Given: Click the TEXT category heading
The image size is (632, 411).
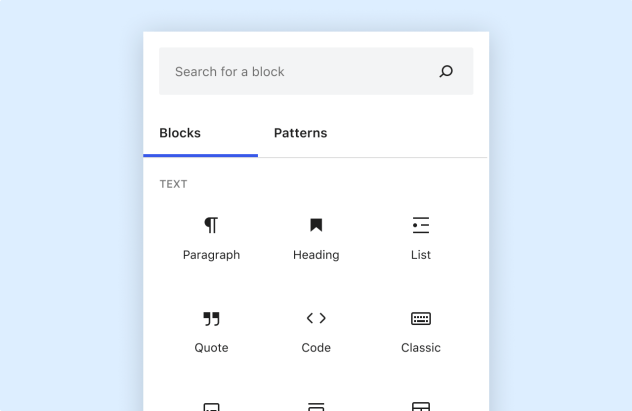Looking at the screenshot, I should pos(173,184).
